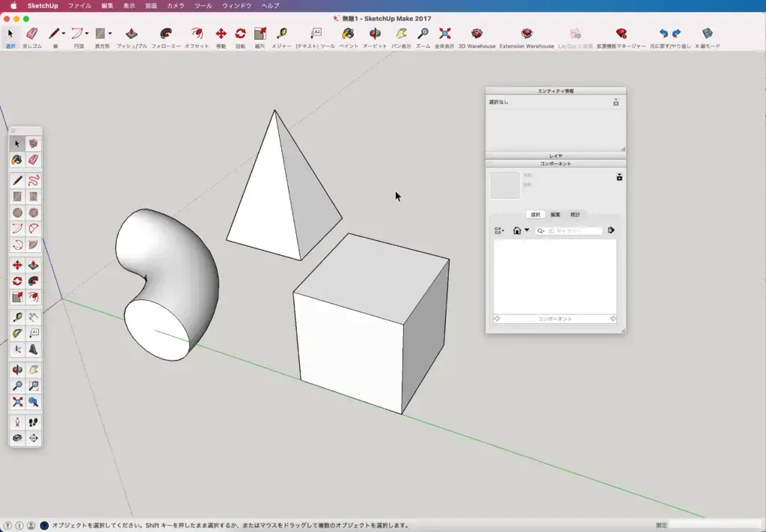Switch to the 統計 tab in components
This screenshot has width=766, height=532.
575,215
